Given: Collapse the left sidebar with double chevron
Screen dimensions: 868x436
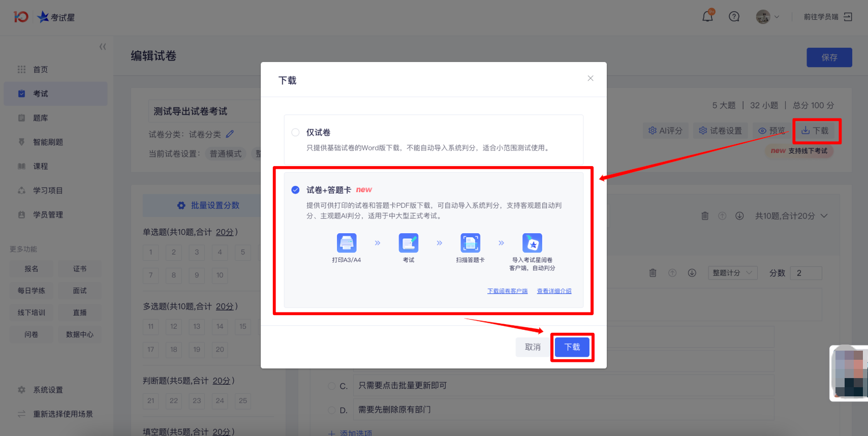Looking at the screenshot, I should point(103,47).
